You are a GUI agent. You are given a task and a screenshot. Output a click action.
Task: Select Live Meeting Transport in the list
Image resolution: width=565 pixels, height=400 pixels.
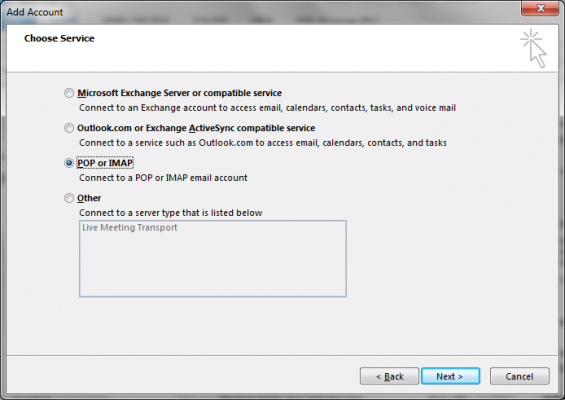[x=130, y=227]
